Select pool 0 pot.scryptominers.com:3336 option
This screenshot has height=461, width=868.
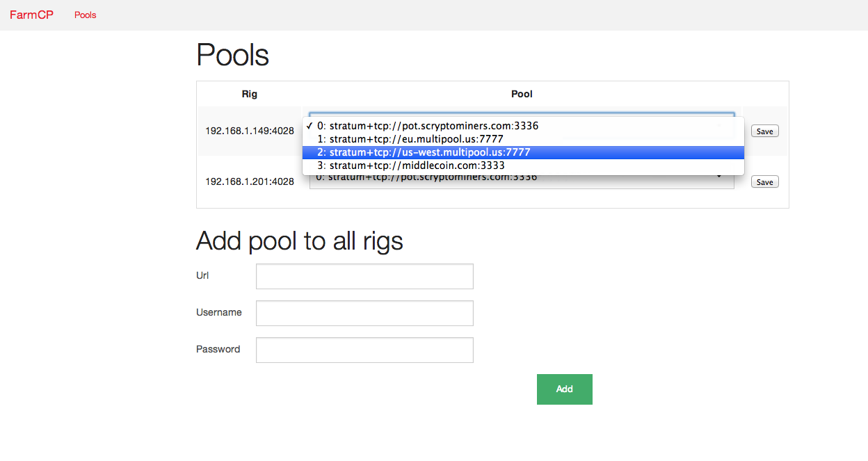point(523,126)
